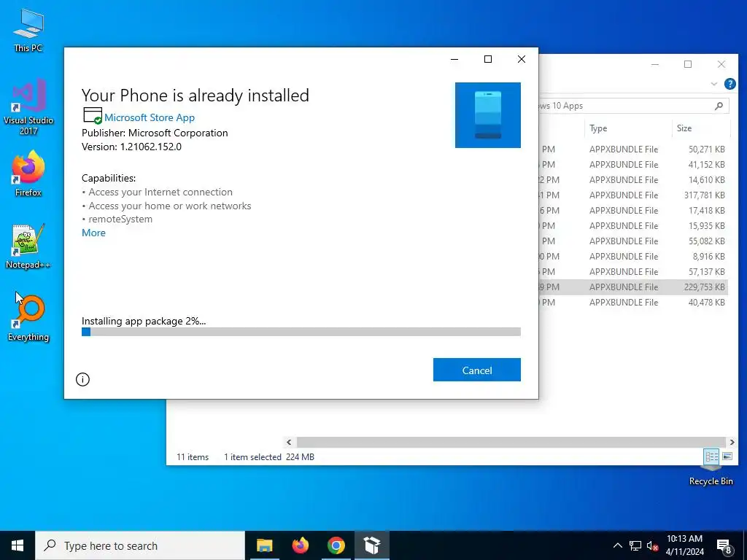Click the Explorer search box
This screenshot has width=747, height=560.
(634, 106)
